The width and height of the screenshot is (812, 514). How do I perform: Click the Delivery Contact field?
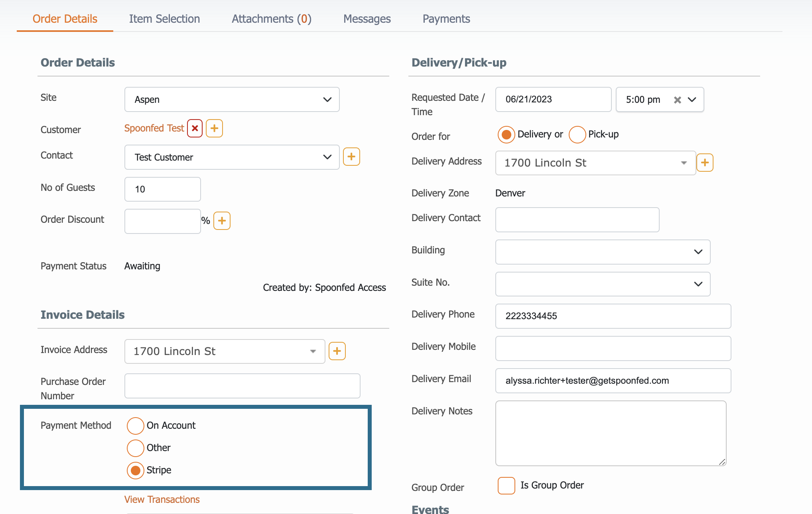[x=577, y=220]
